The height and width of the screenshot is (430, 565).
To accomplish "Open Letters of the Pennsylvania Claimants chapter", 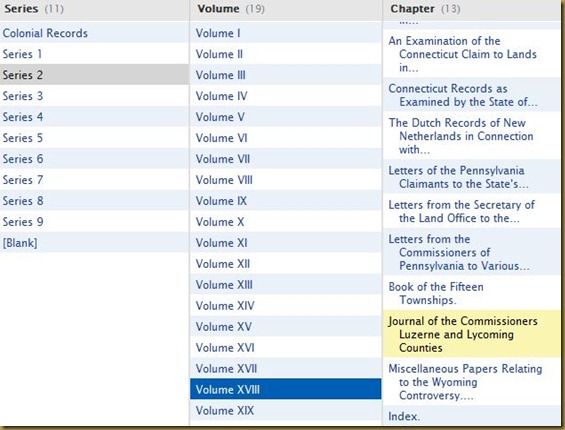I will coord(471,177).
